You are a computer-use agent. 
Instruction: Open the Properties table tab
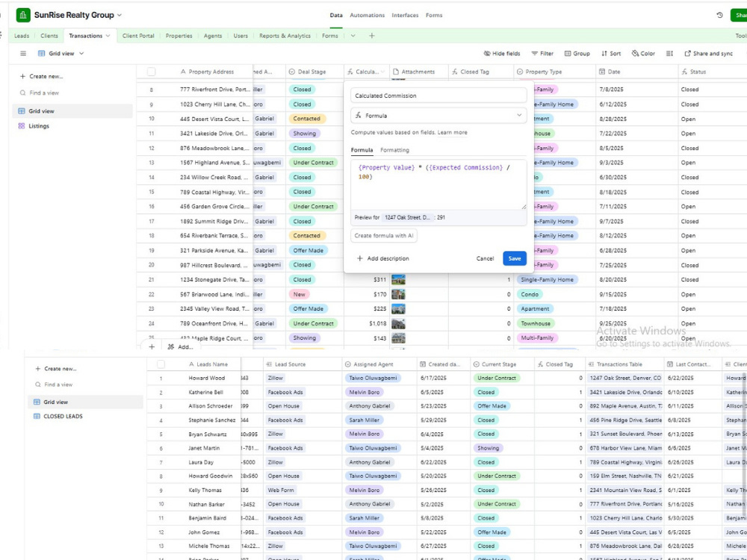pos(179,36)
